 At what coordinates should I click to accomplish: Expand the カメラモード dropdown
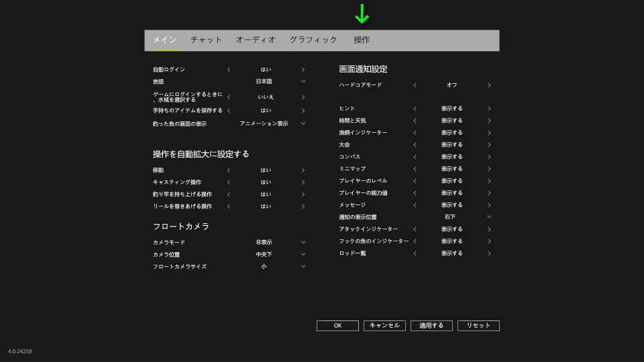coord(303,243)
